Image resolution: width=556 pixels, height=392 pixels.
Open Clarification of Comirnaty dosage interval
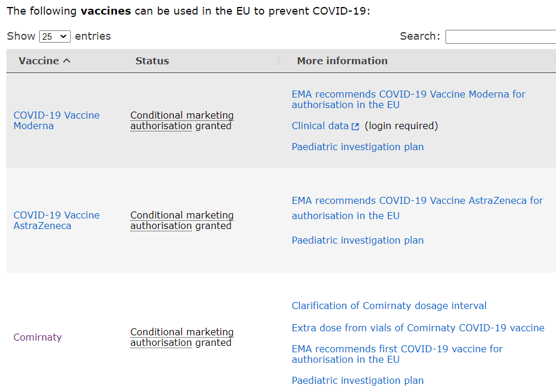pyautogui.click(x=389, y=306)
